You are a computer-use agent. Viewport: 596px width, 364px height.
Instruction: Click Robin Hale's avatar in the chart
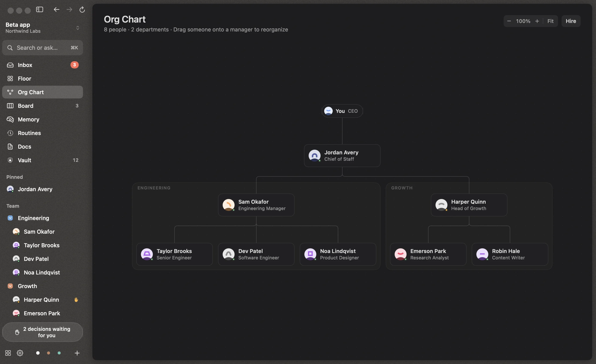point(482,254)
